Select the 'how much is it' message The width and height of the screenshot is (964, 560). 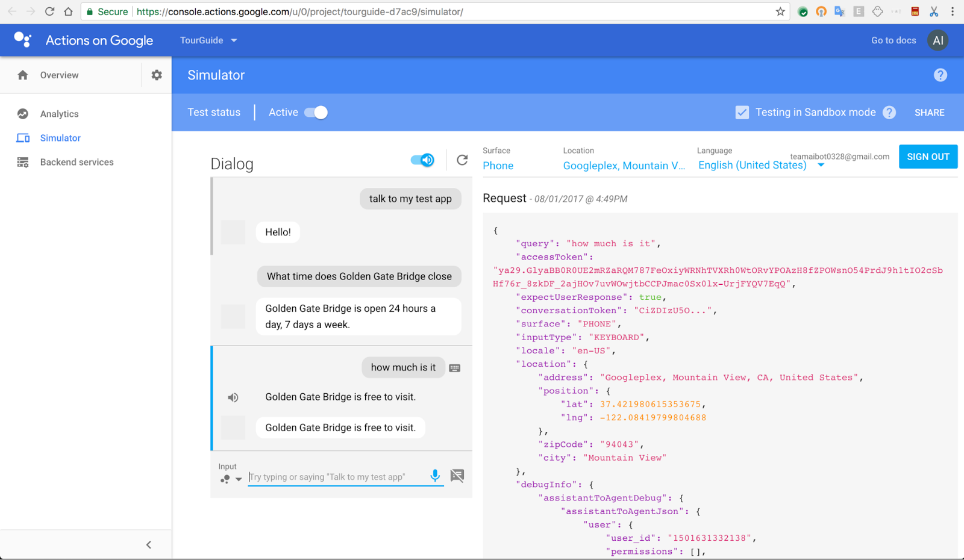403,367
